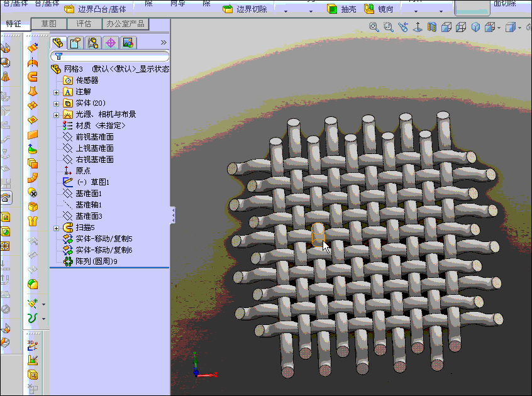Open the DisplayManager appearance tab
Image resolution: width=532 pixels, height=396 pixels.
tap(128, 43)
